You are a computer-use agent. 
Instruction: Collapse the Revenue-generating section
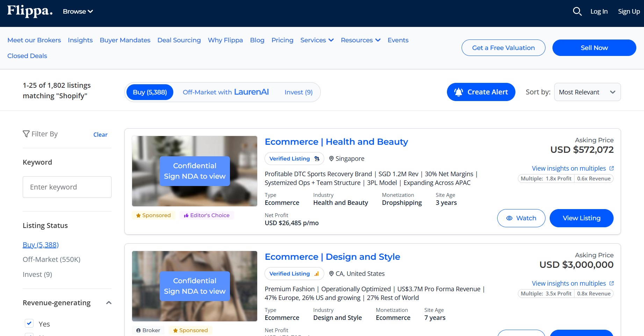[109, 303]
